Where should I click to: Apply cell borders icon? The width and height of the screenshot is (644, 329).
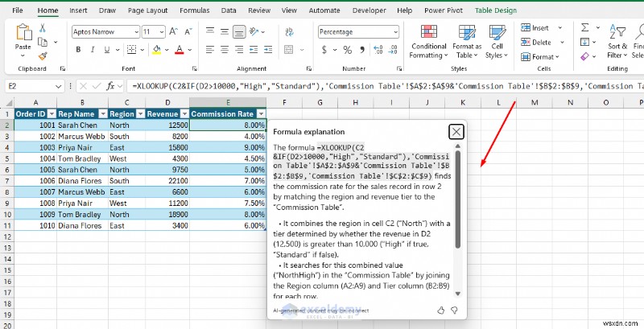(131, 50)
